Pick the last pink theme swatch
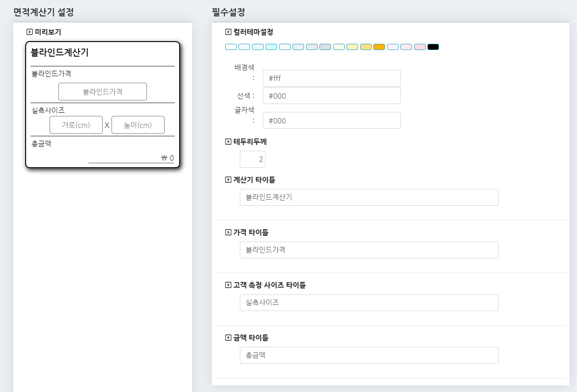Viewport: 577px width, 392px height. (419, 47)
